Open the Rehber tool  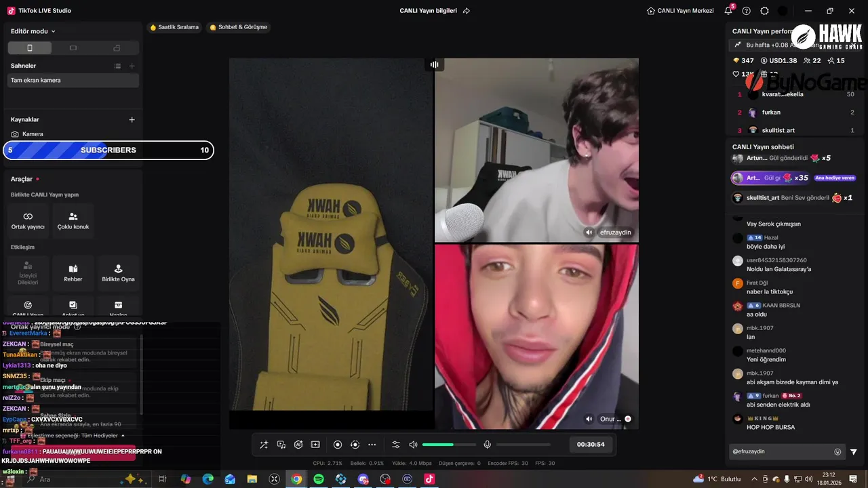point(73,273)
